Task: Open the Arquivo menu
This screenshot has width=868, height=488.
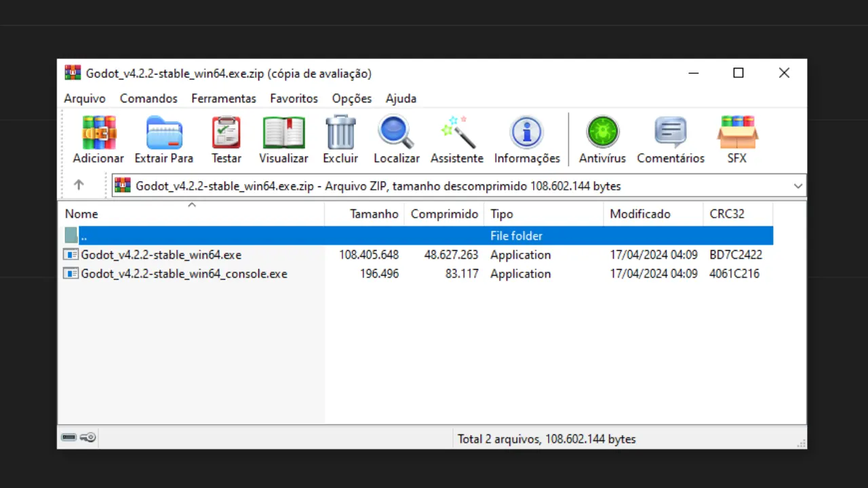Action: tap(85, 98)
